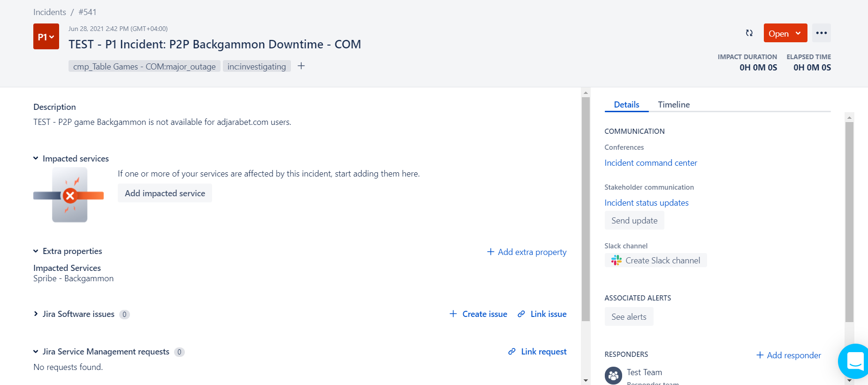The height and width of the screenshot is (385, 868).
Task: Click the Create Slack channel button
Action: [655, 260]
